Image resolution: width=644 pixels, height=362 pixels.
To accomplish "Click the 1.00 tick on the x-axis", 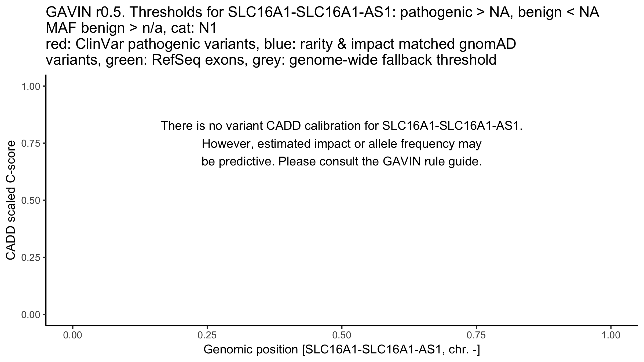I will tap(611, 335).
